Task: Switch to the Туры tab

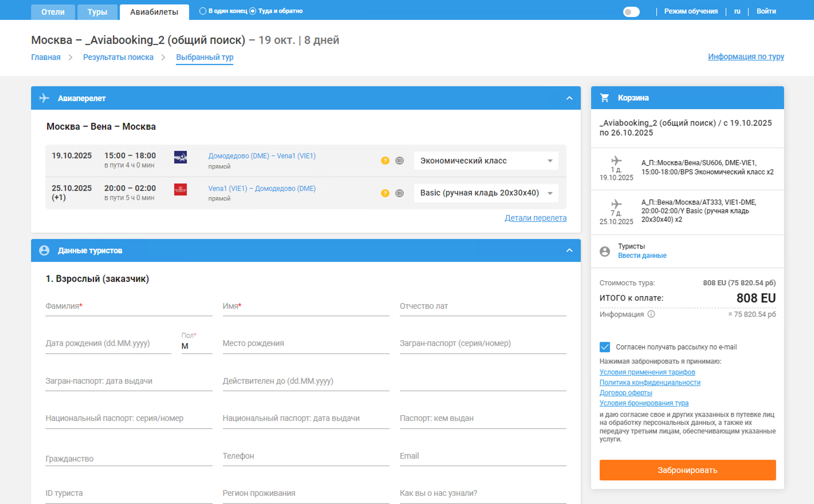Action: click(x=97, y=12)
